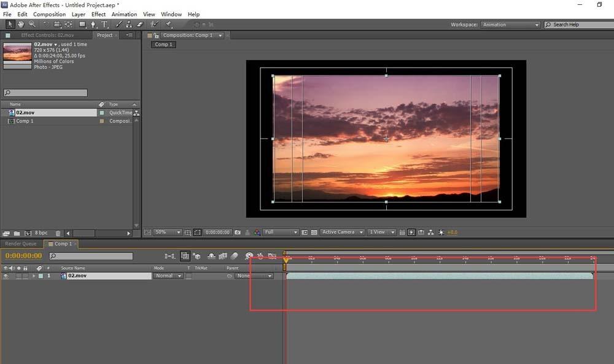Open the 50% magnification dropdown
The width and height of the screenshot is (614, 364).
tap(166, 233)
